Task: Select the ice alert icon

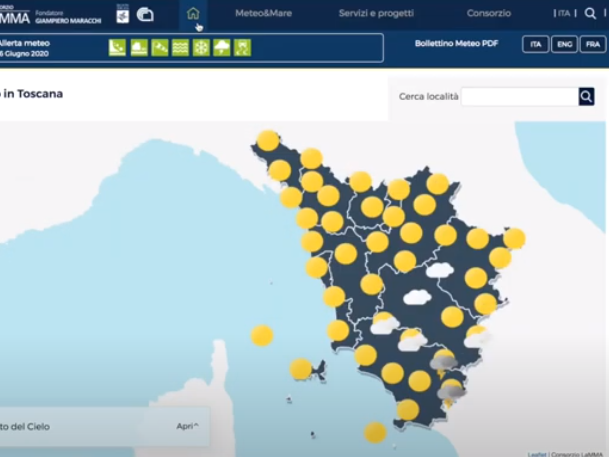Action: 242,48
